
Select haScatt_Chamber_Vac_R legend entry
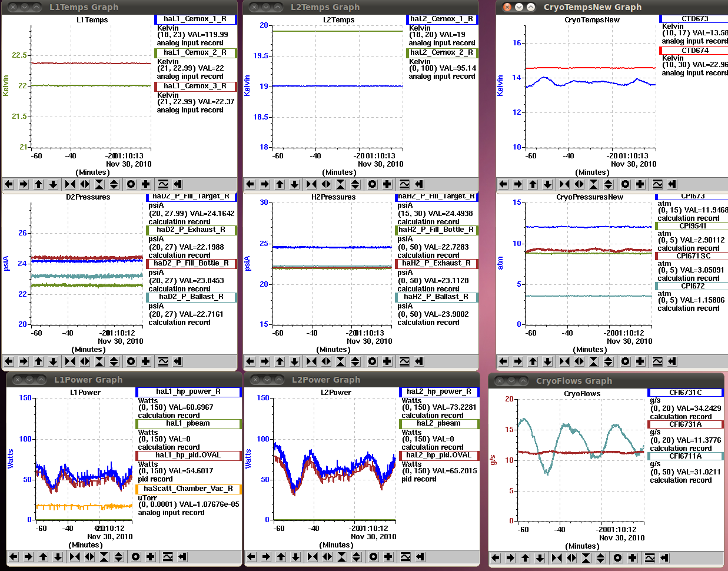click(189, 489)
